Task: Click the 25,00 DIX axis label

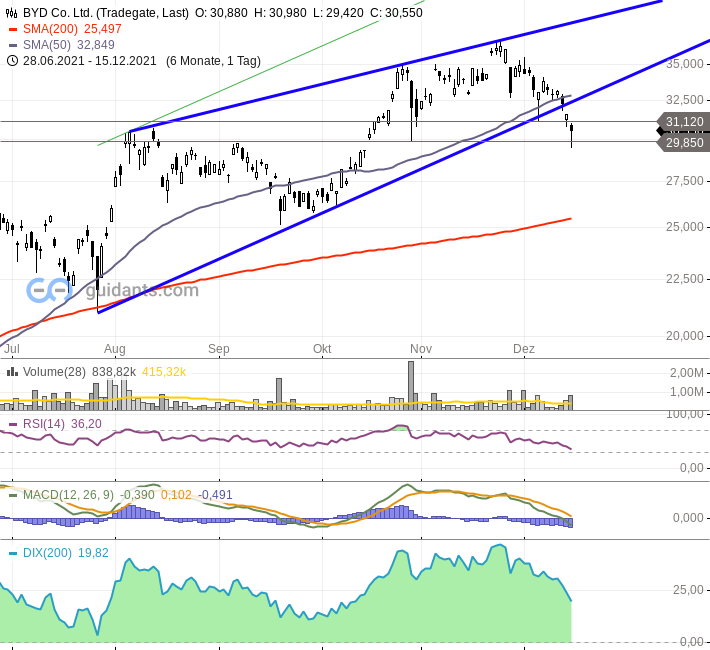Action: click(688, 590)
